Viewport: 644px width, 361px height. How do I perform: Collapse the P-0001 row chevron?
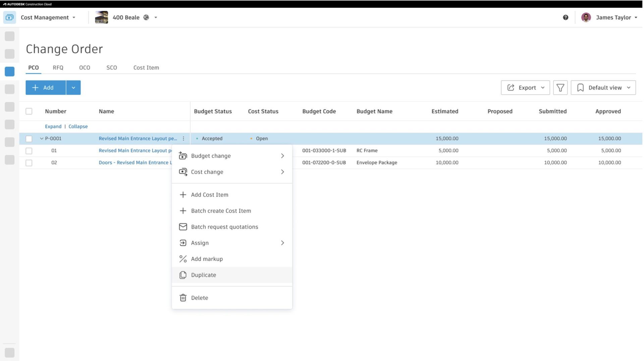click(42, 138)
